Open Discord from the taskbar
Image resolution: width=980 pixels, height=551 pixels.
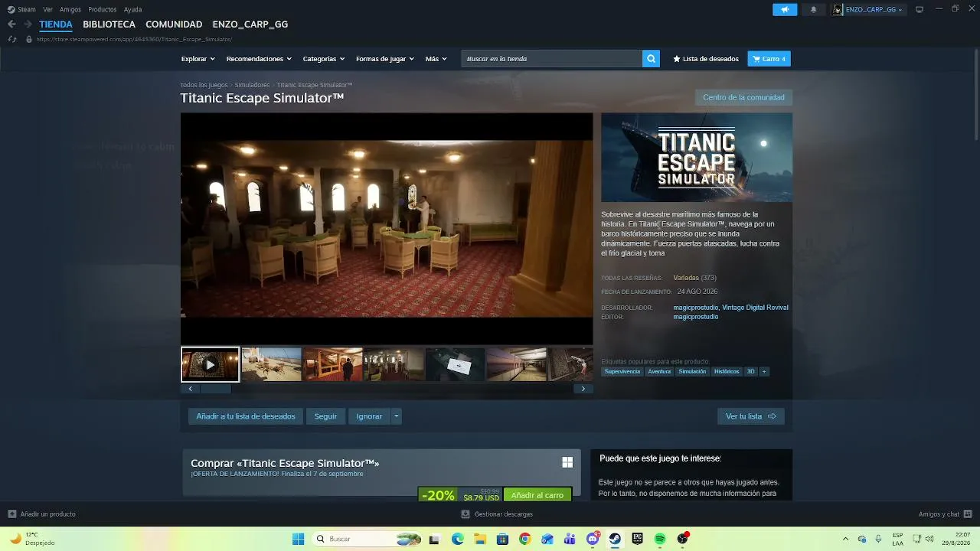pos(593,539)
